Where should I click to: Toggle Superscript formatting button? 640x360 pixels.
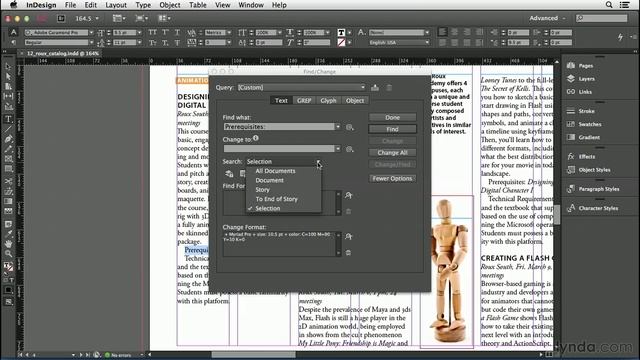[x=165, y=32]
